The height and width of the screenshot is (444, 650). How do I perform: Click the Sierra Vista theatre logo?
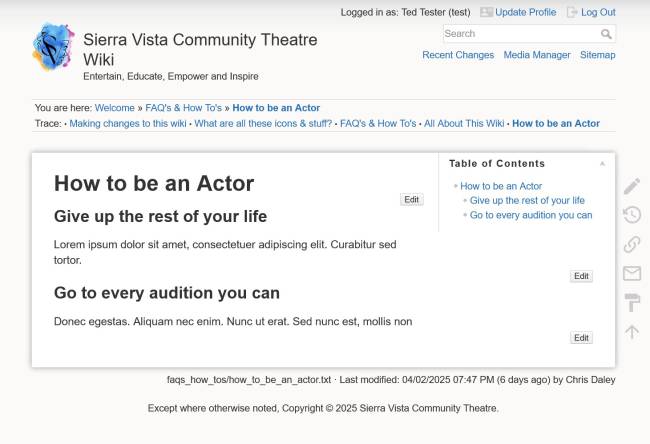(53, 47)
